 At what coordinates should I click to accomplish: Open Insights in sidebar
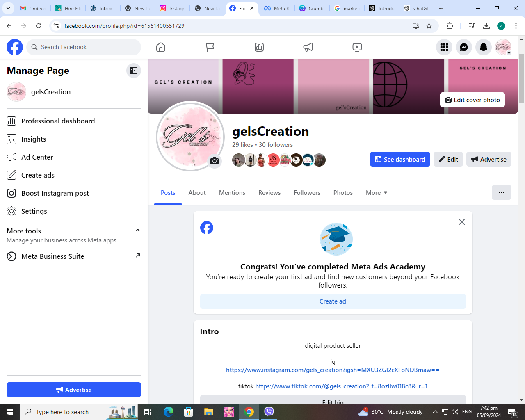74,139
